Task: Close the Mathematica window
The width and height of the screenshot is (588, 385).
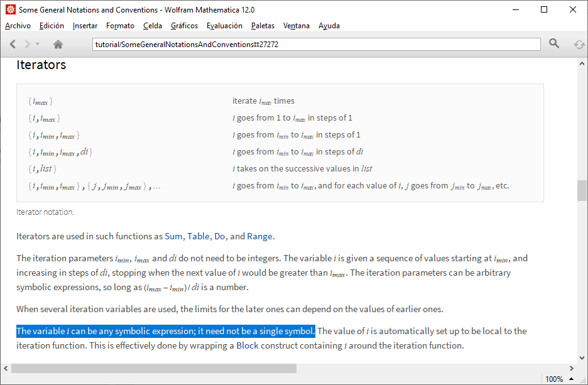Action: click(573, 10)
